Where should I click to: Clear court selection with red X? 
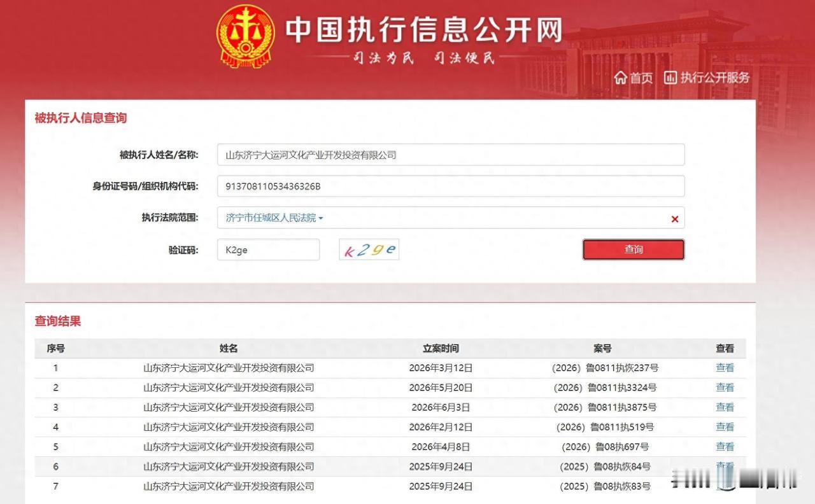(x=675, y=219)
